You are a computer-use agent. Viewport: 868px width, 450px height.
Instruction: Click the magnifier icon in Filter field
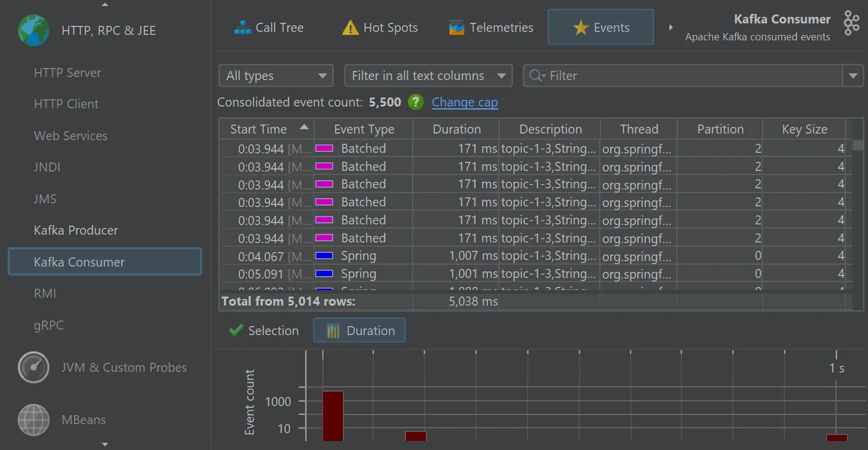click(537, 76)
